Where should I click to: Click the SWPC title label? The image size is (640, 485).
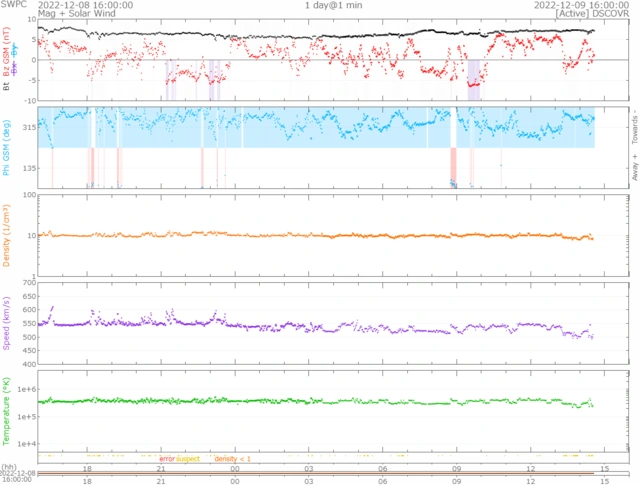point(15,5)
